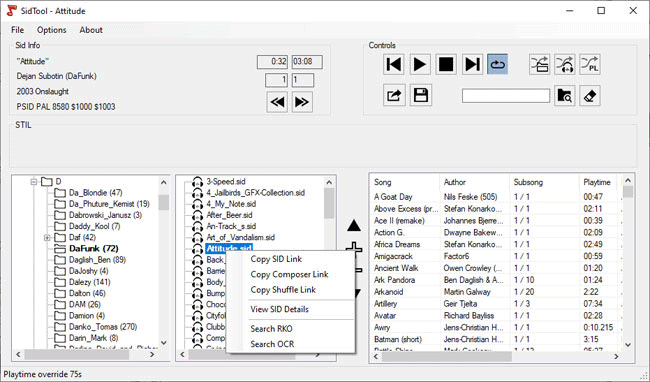The image size is (650, 382).
Task: Open the About menu
Action: click(x=91, y=30)
